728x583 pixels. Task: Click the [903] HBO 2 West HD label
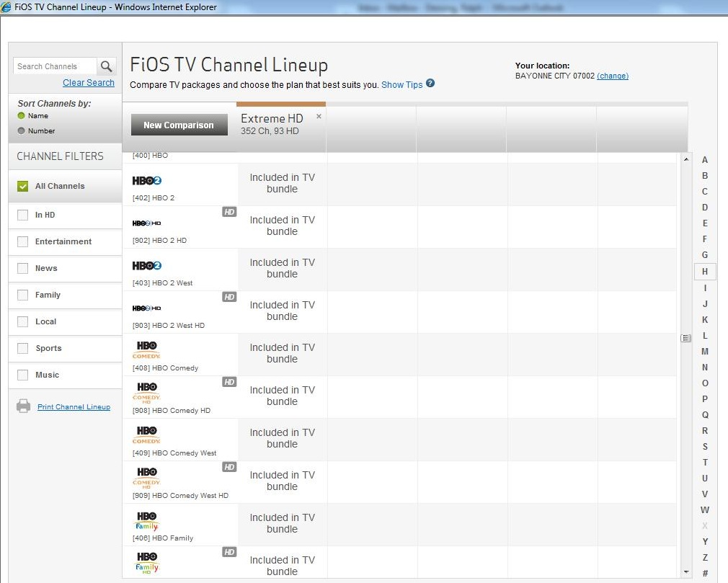coord(169,326)
